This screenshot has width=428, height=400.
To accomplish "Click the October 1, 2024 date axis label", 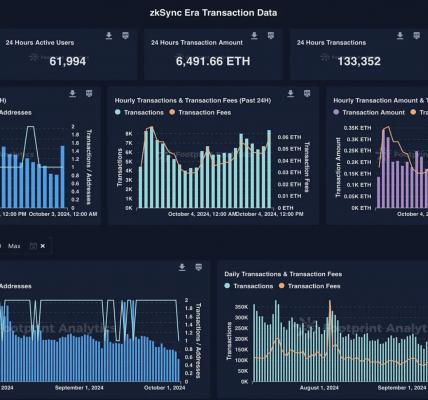I will pos(165,388).
